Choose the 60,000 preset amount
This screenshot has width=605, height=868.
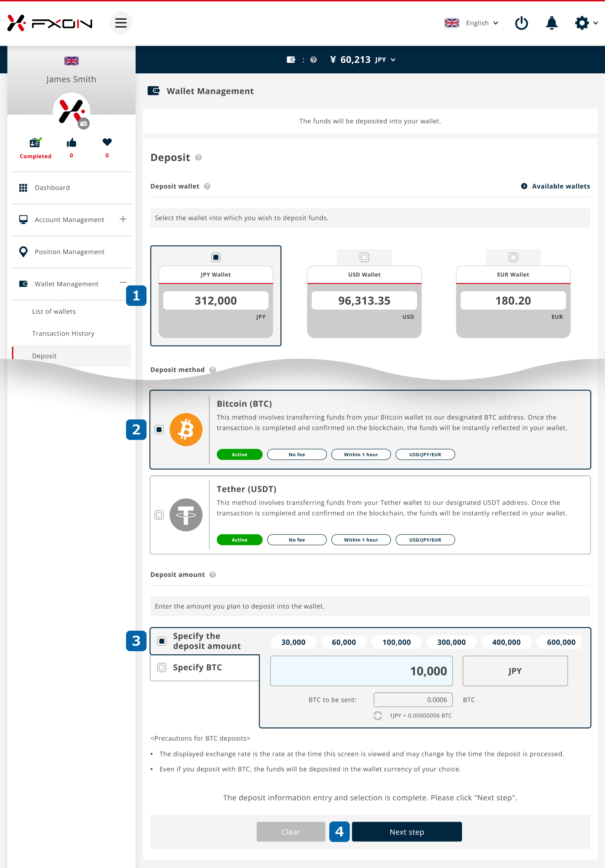[344, 642]
